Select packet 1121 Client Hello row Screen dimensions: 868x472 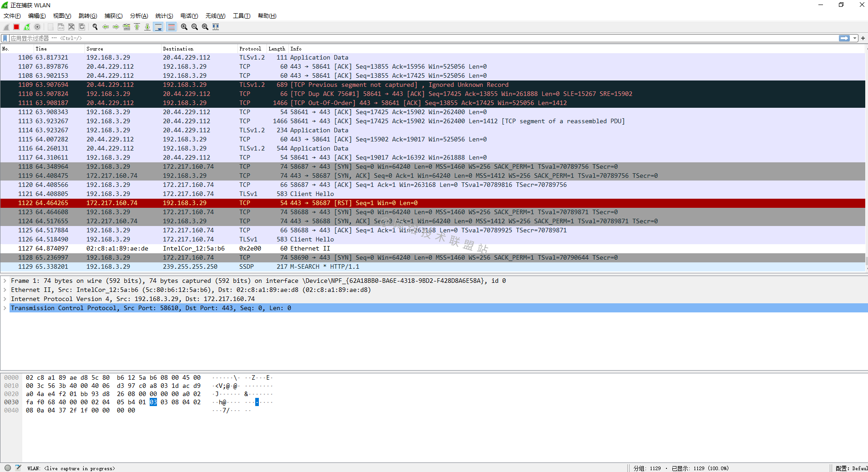432,194
